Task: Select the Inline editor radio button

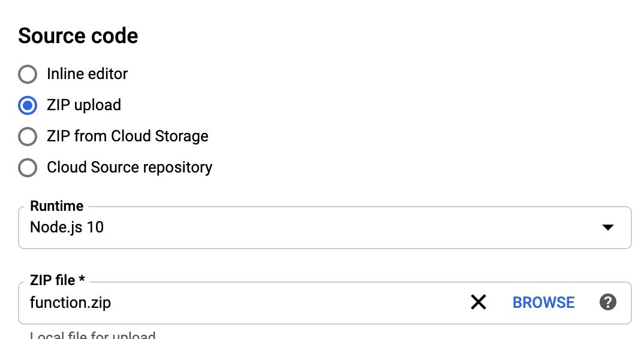Action: click(28, 74)
